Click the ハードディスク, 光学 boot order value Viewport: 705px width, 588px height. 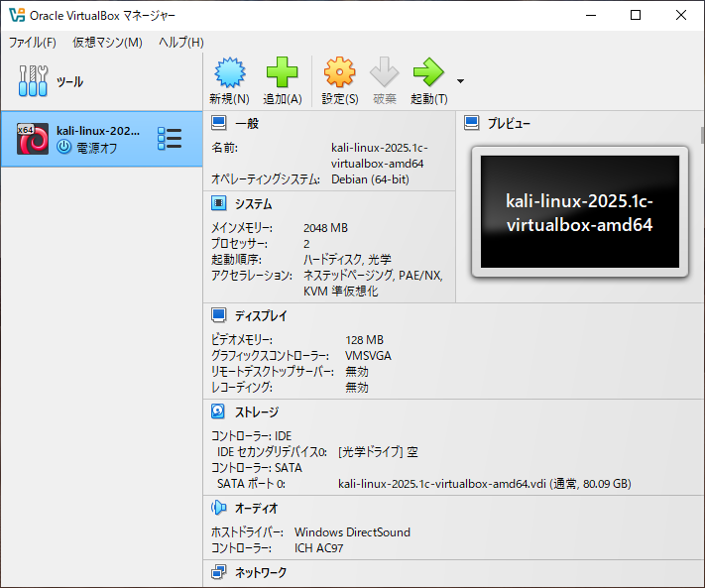tap(348, 260)
